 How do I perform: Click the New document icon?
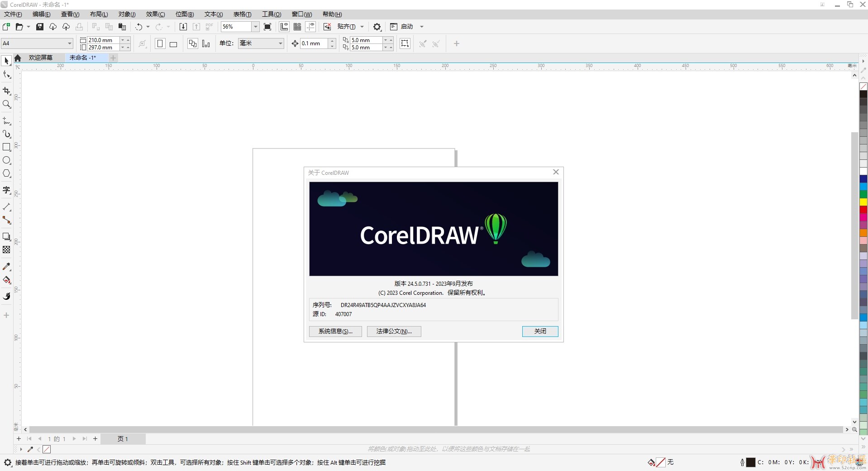[6, 27]
